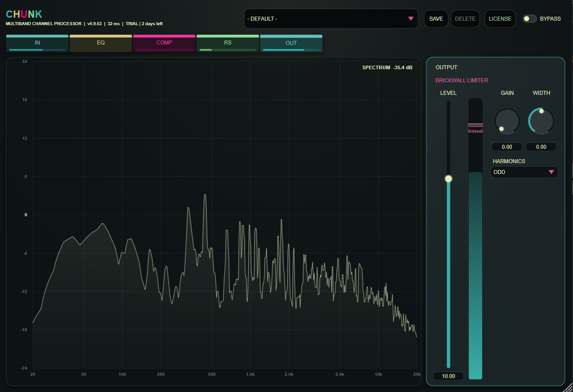Click the DELETE preset button

pyautogui.click(x=465, y=19)
